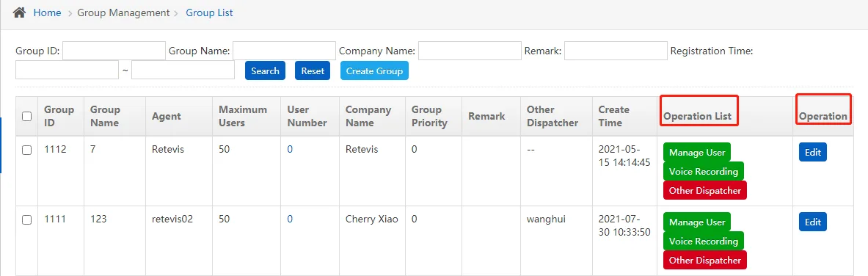Open the Home breadcrumb link
Viewport: 868px width, 276px height.
point(47,12)
